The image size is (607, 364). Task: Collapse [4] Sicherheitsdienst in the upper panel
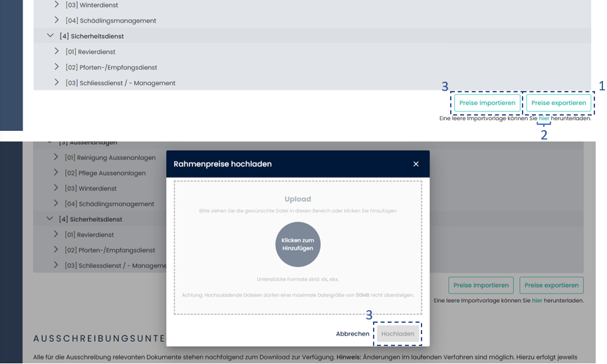[51, 36]
